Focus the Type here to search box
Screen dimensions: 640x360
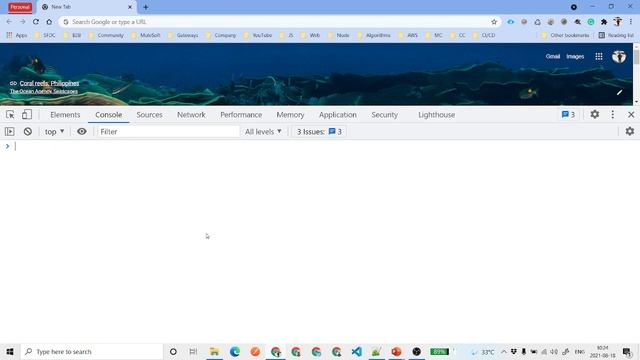(92, 351)
